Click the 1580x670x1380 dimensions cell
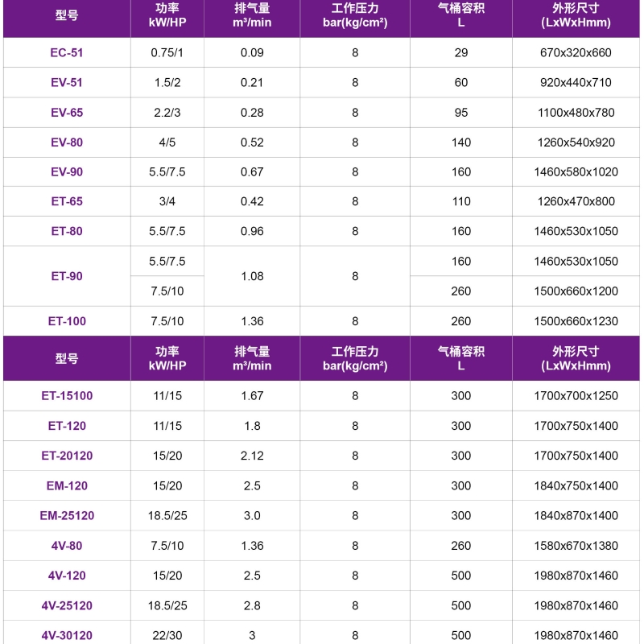 (576, 546)
